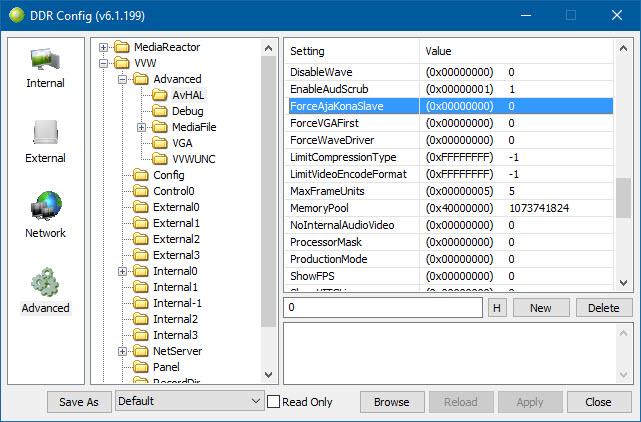
Task: Select the LimitVideoEncodeFormat setting row
Action: pos(449,174)
